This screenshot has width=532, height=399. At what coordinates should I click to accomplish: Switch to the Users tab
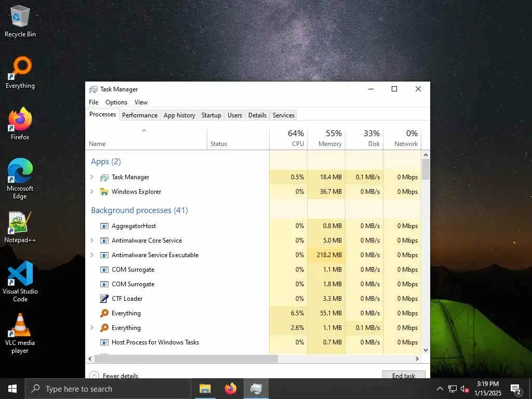tap(235, 115)
